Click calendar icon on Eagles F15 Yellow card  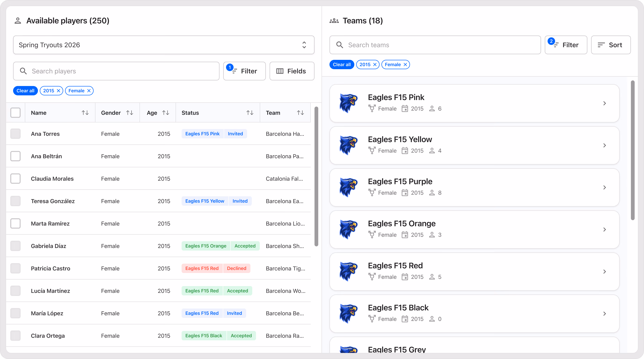pos(405,151)
